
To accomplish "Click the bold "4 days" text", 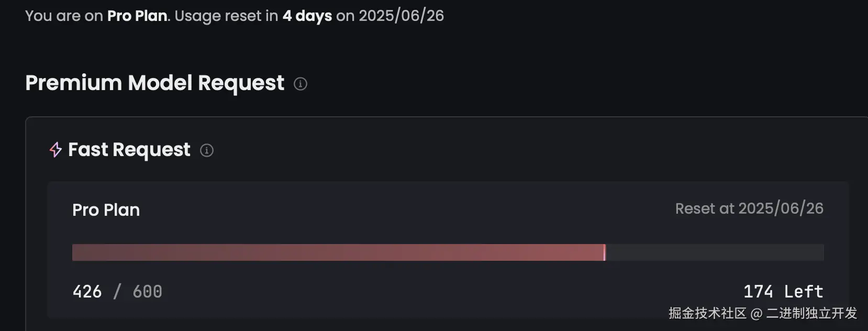I will pos(307,16).
